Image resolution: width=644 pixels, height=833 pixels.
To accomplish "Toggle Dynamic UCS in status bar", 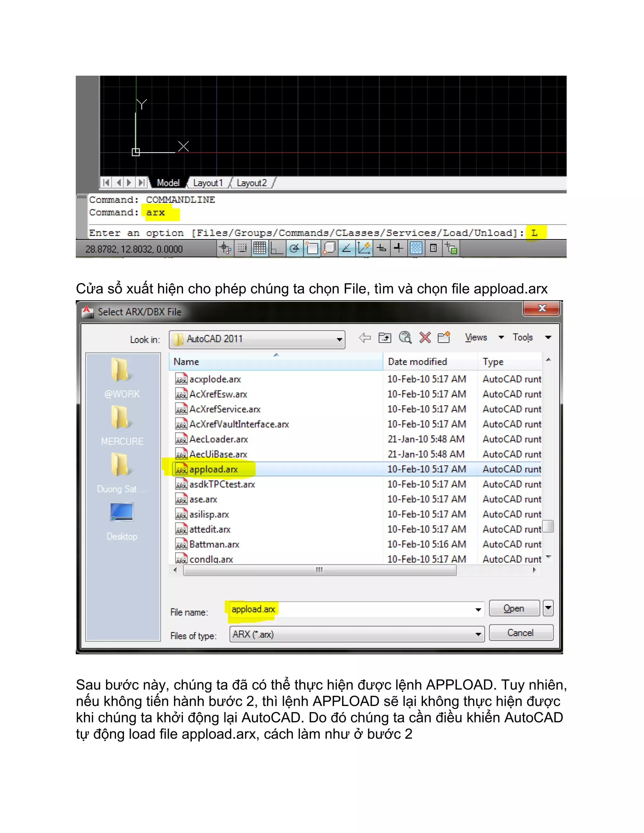I will pos(364,248).
